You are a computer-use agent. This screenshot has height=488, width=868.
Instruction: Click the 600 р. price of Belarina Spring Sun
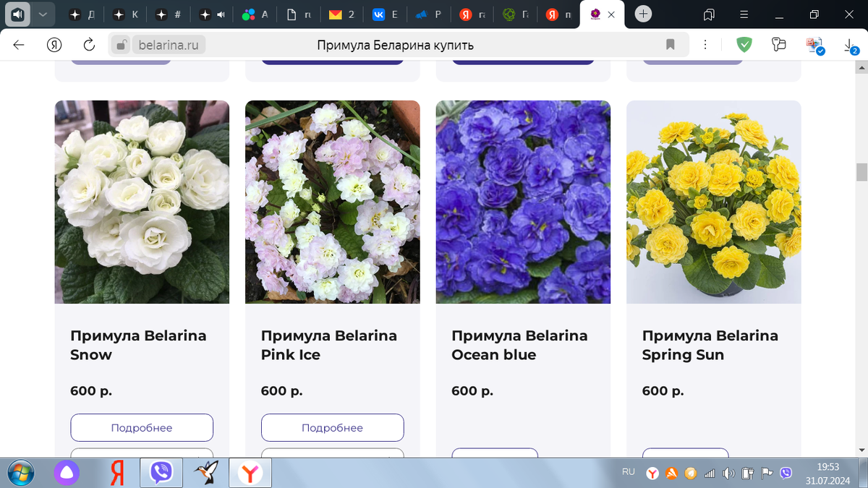click(x=663, y=391)
